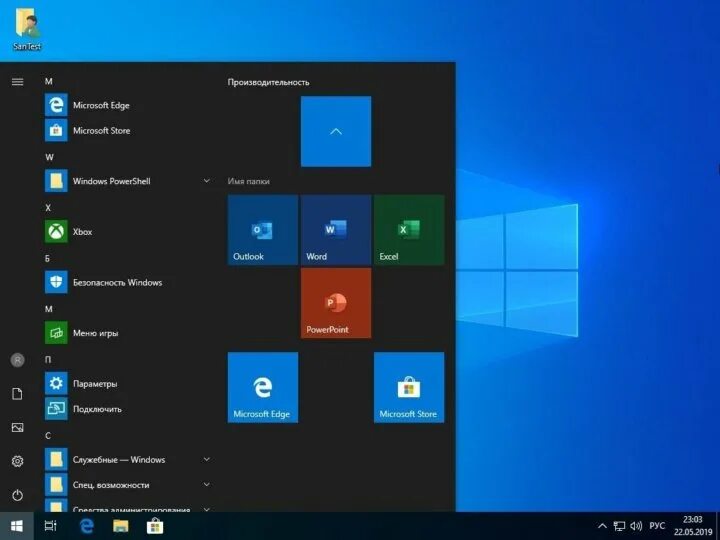Open the PowerPoint tile

tap(336, 304)
